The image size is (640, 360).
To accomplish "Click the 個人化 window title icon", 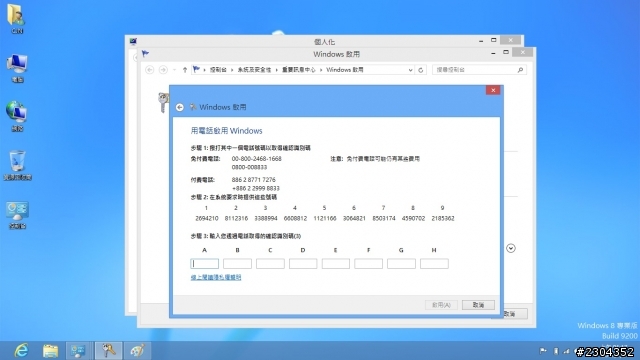I will [133, 41].
